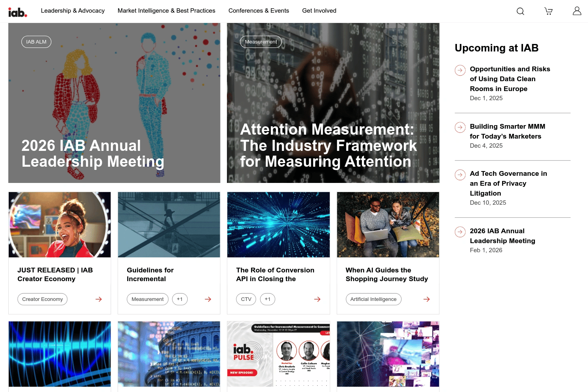This screenshot has height=392, width=588.
Task: Open Leadership & Advocacy menu
Action: [72, 11]
